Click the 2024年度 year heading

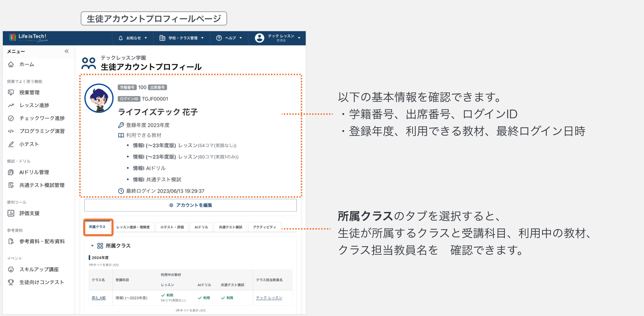pyautogui.click(x=100, y=258)
